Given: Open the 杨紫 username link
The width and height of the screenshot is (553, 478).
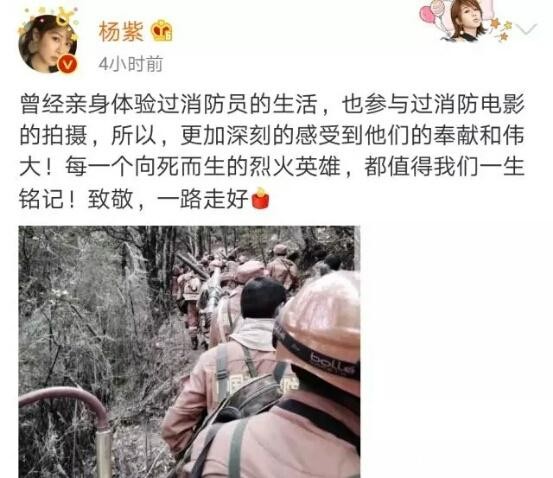Looking at the screenshot, I should (121, 31).
